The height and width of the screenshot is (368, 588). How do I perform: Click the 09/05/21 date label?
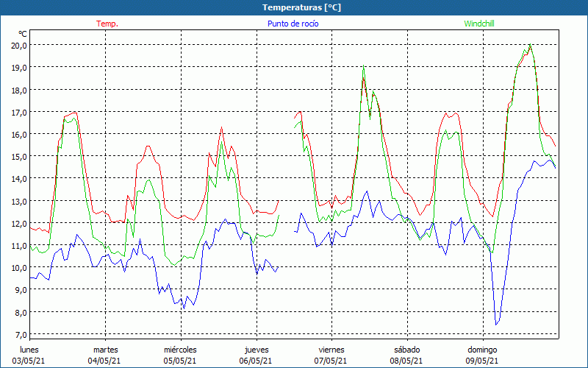point(482,361)
